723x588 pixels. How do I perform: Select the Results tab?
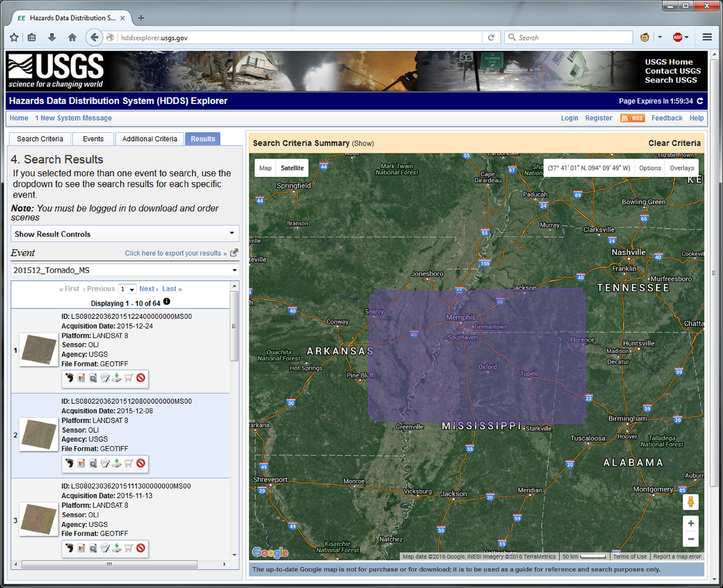pyautogui.click(x=203, y=139)
